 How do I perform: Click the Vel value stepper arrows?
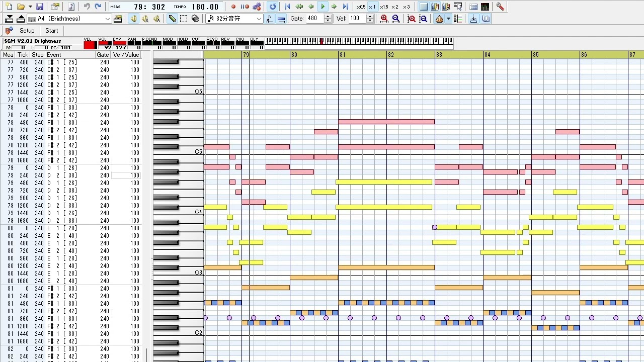370,19
